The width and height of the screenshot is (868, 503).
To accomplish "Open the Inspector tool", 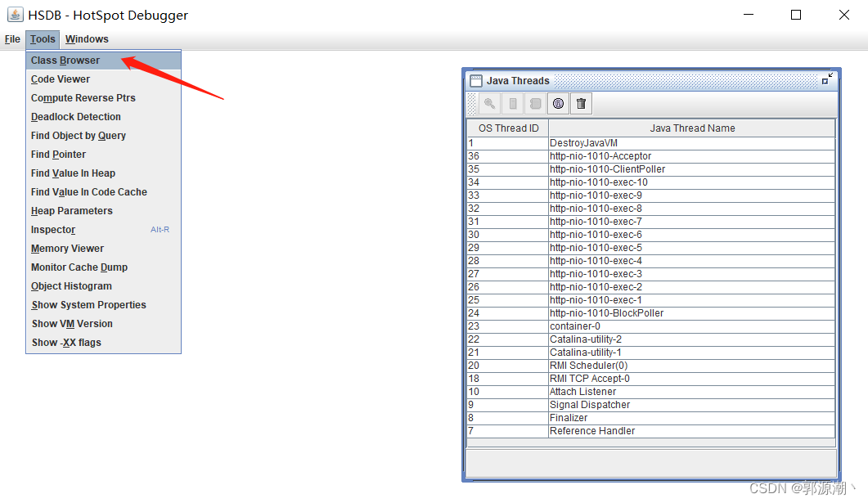I will 104,230.
